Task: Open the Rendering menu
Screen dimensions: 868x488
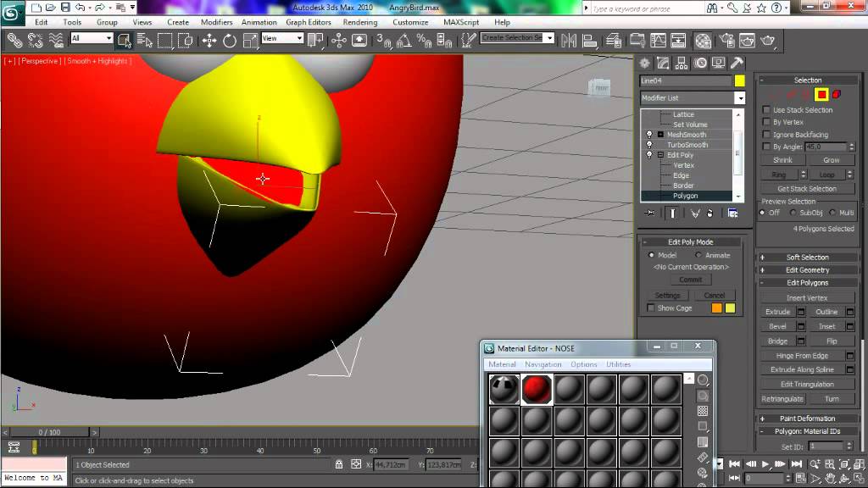Action: pos(359,22)
